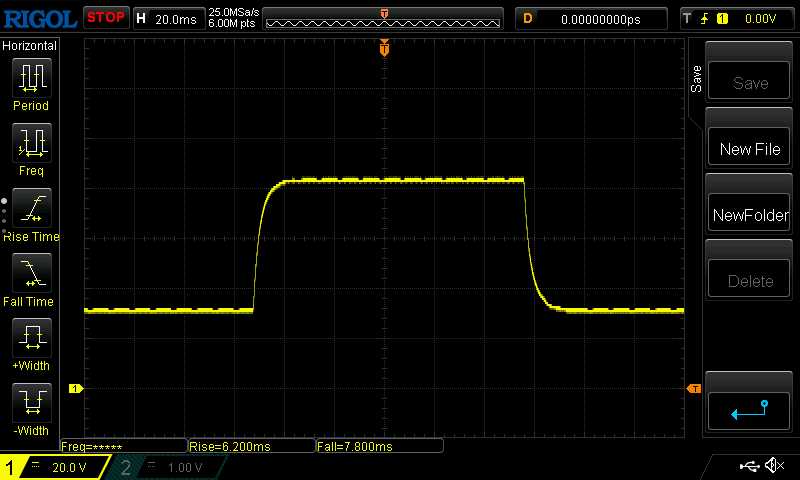Click the 25.0MSa/s sample rate text
The image size is (800, 480).
coord(234,12)
